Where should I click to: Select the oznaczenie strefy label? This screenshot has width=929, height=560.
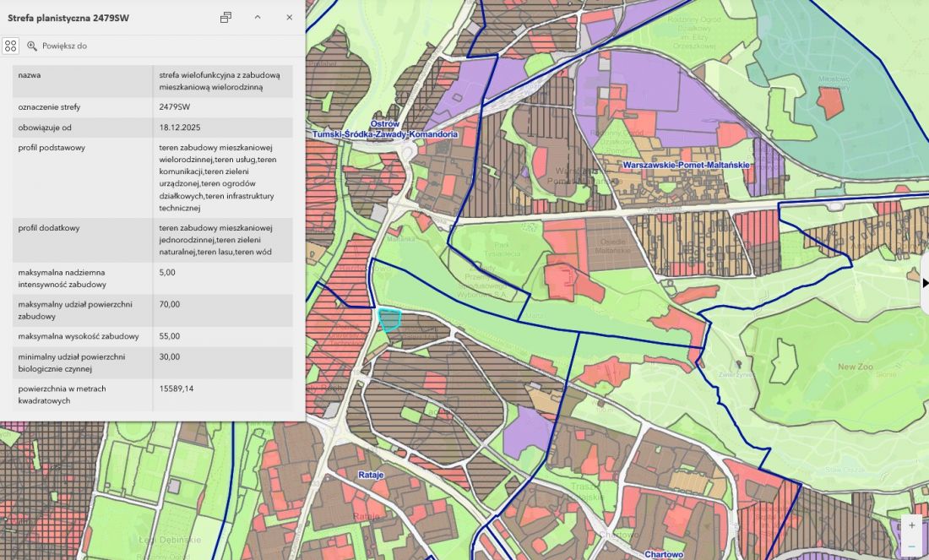click(49, 107)
